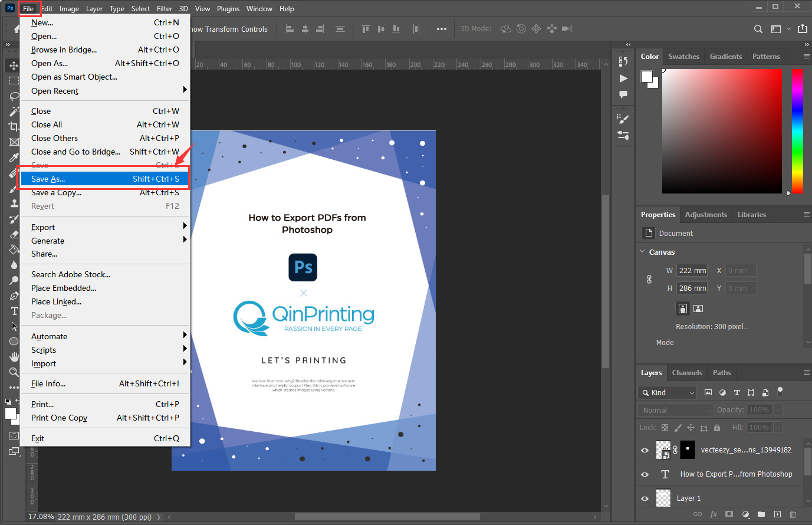Open the three-dots align options
Screen dimensions: 812x525
pyautogui.click(x=442, y=29)
